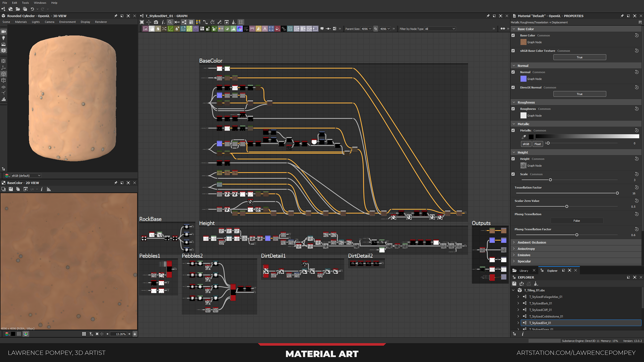Click the Float button under Metallic

[x=537, y=144]
